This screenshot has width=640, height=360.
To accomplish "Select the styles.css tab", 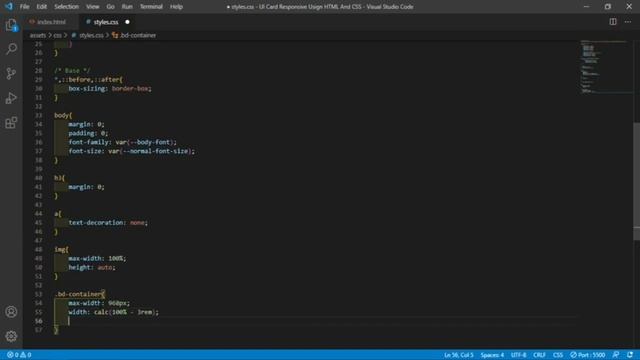I will [x=105, y=22].
